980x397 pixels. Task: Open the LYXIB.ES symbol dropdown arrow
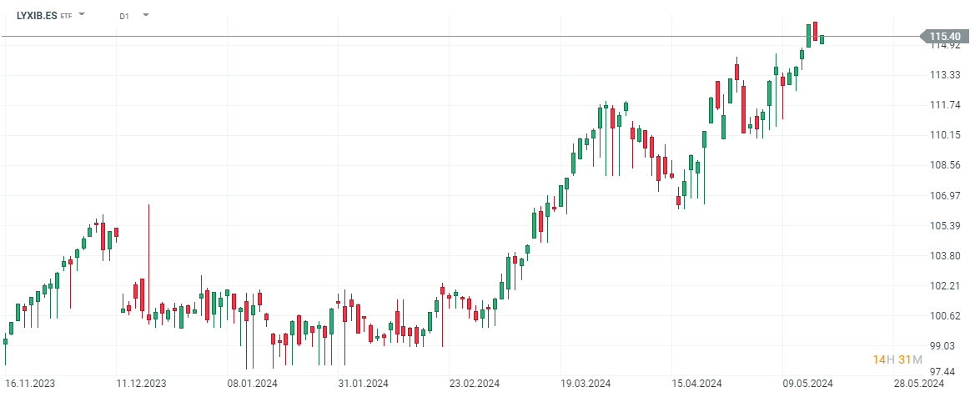pyautogui.click(x=82, y=15)
